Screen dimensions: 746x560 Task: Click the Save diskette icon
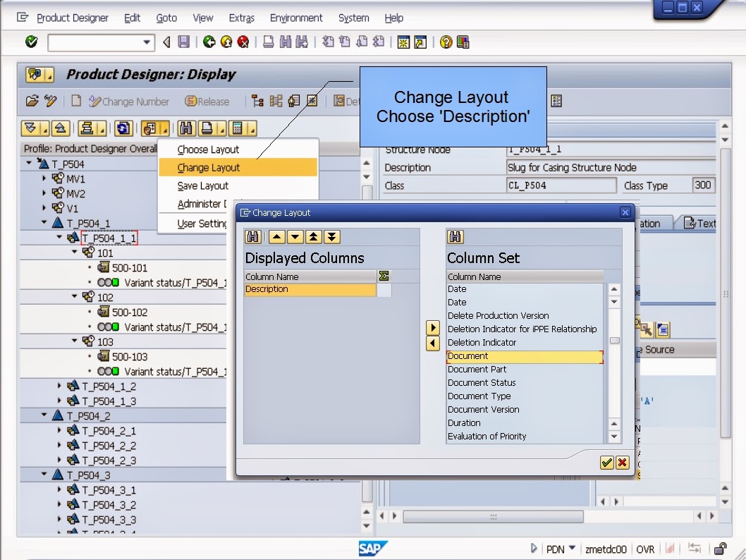[x=183, y=42]
